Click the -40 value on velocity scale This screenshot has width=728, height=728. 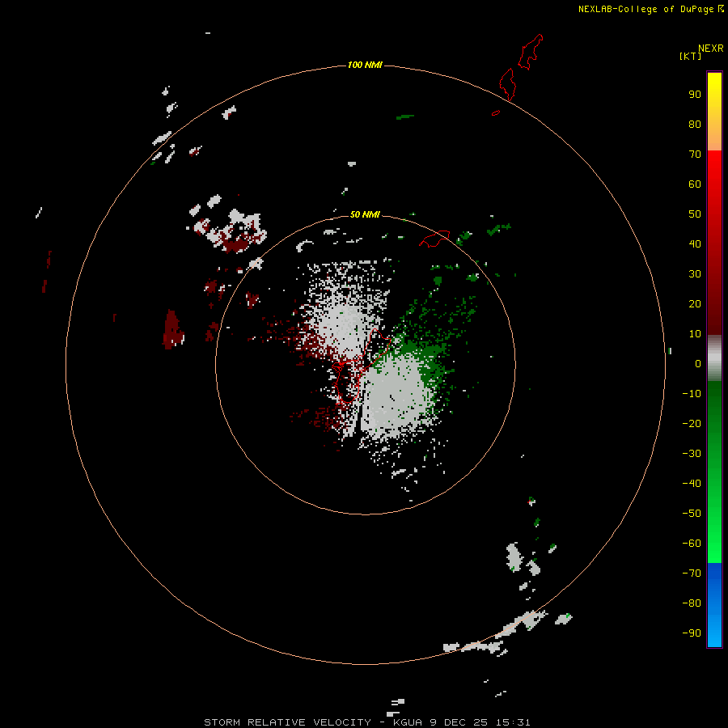point(692,484)
